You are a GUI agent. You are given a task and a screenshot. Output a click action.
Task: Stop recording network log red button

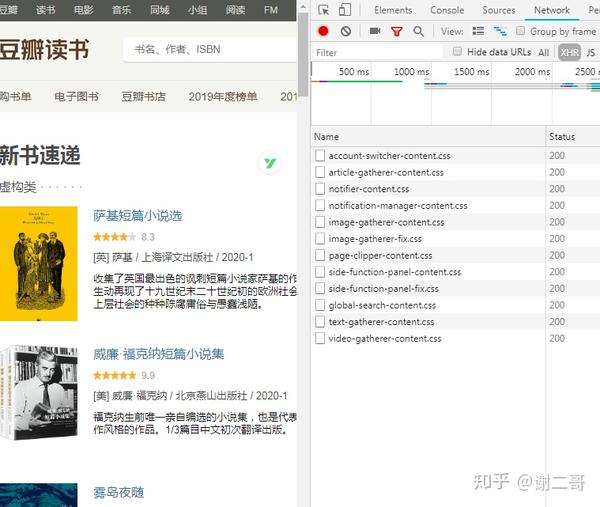coord(323,31)
